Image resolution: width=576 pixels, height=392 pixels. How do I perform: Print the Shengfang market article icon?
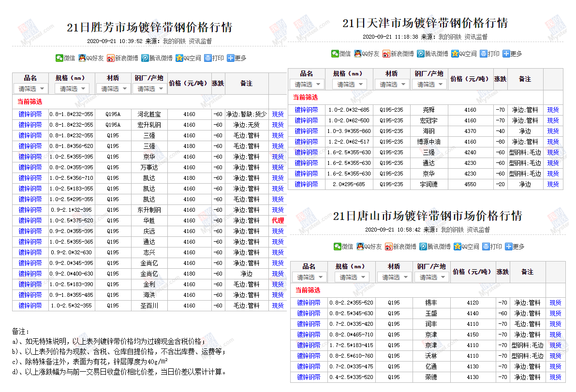coord(208,58)
